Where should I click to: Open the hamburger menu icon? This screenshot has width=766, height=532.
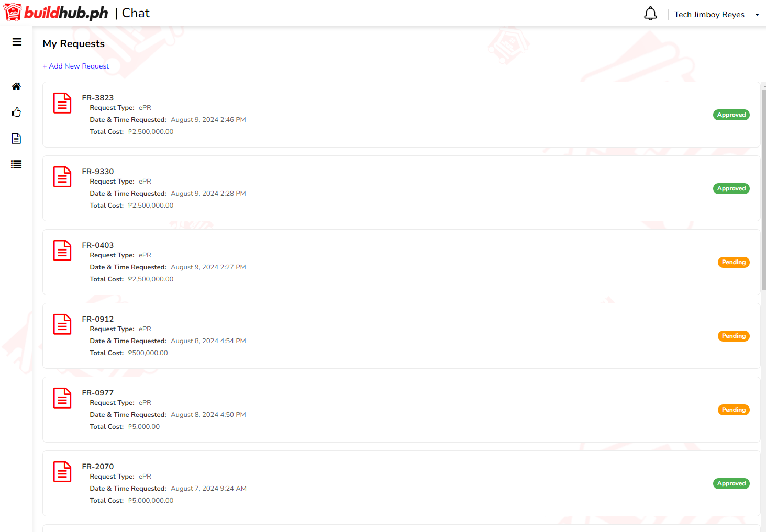tap(17, 42)
